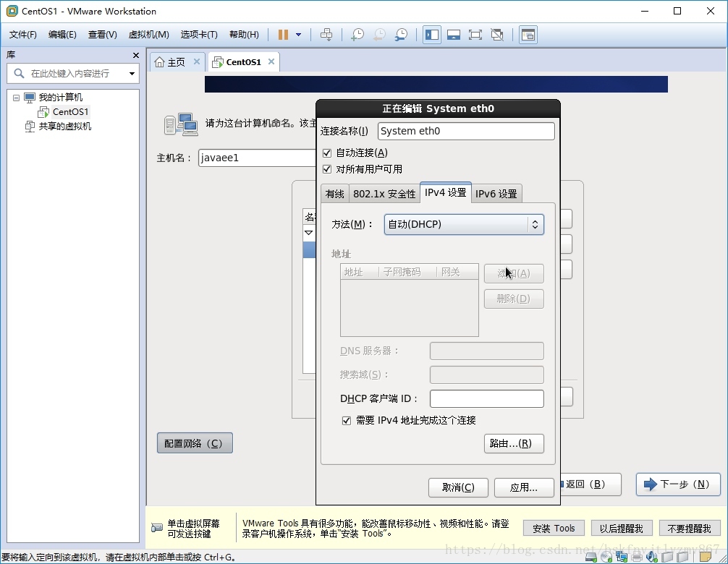
Task: Select the IPv4 设置 tab
Action: [x=445, y=192]
